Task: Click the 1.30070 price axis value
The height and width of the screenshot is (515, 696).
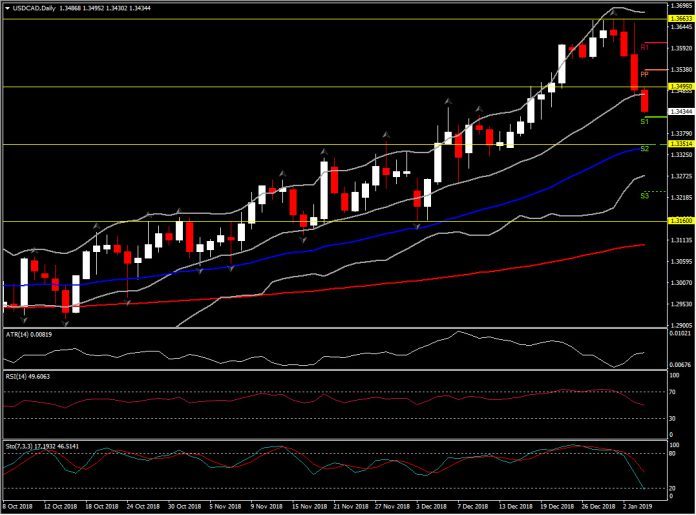Action: pos(681,282)
